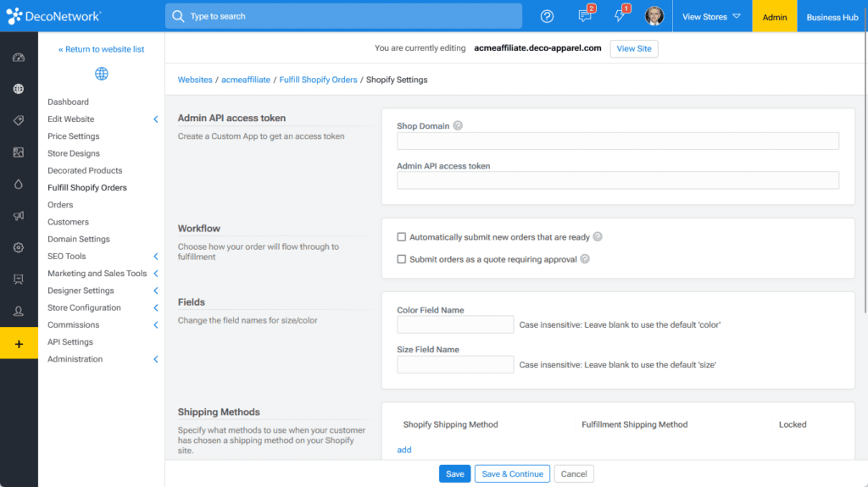Expand Designer Settings submenu chevron
This screenshot has width=868, height=487.
click(x=156, y=291)
